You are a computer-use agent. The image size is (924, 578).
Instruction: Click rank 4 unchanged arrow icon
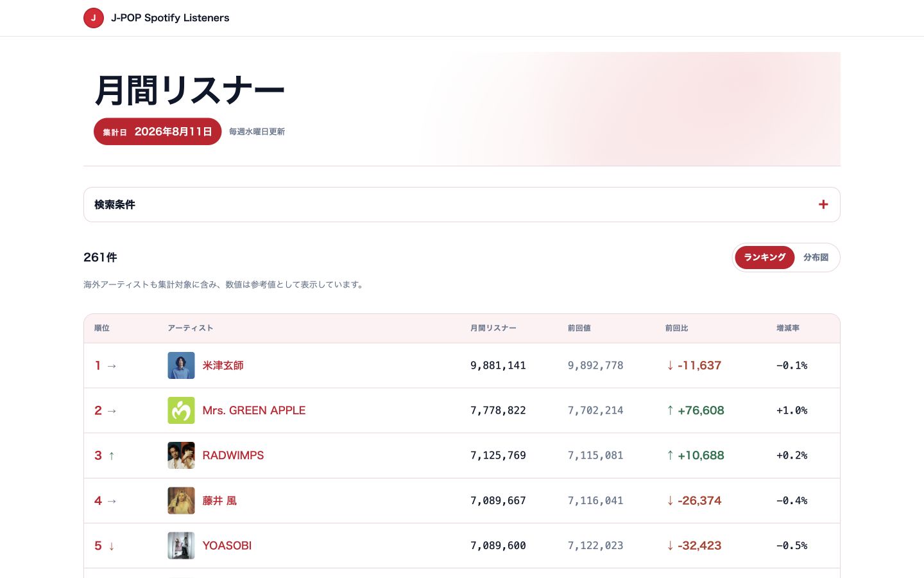coord(112,500)
